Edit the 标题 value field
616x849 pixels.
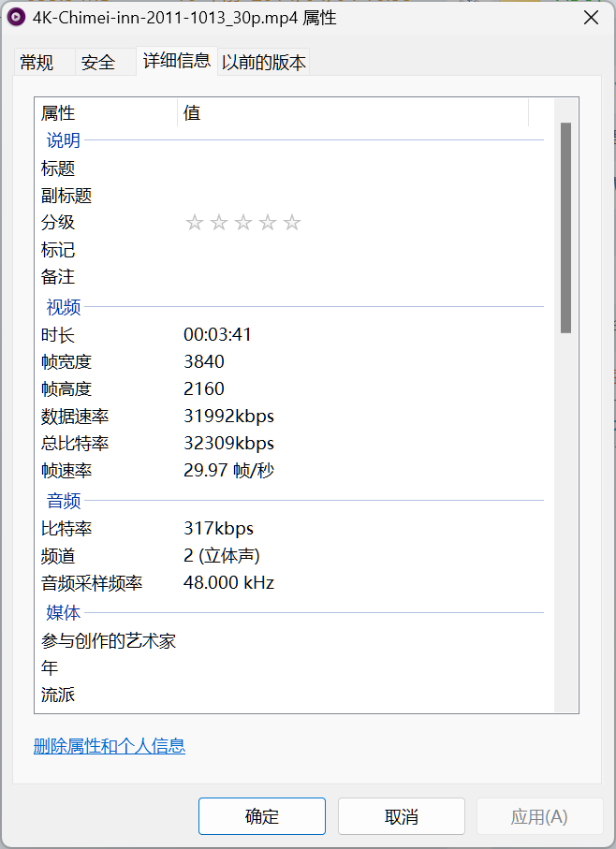pyautogui.click(x=356, y=168)
